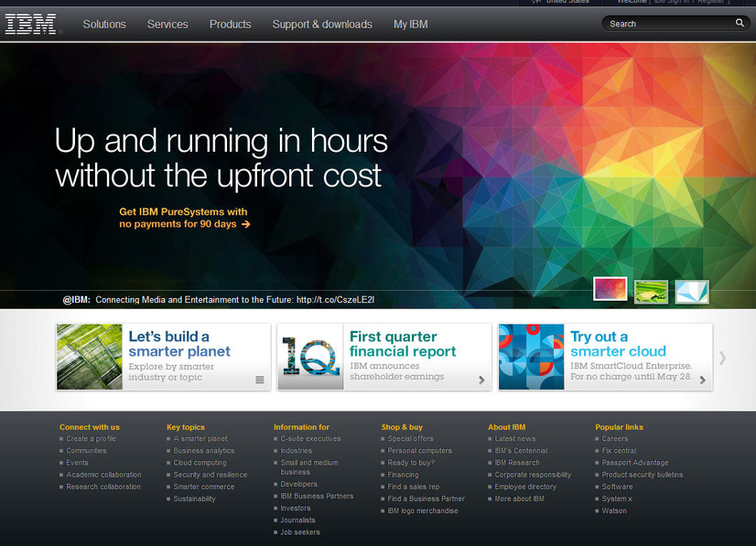This screenshot has width=756, height=546.
Task: Open 'C-suite executives' link
Action: pyautogui.click(x=310, y=438)
